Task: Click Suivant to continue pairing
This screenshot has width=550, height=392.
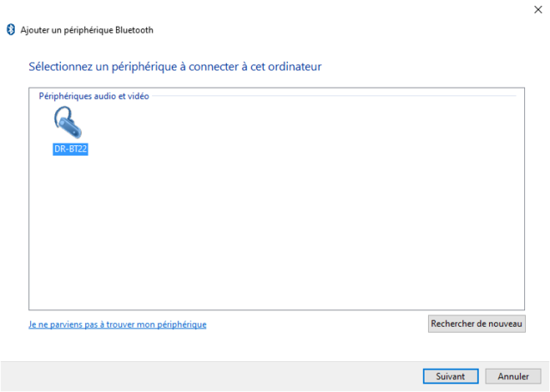Action: click(450, 377)
